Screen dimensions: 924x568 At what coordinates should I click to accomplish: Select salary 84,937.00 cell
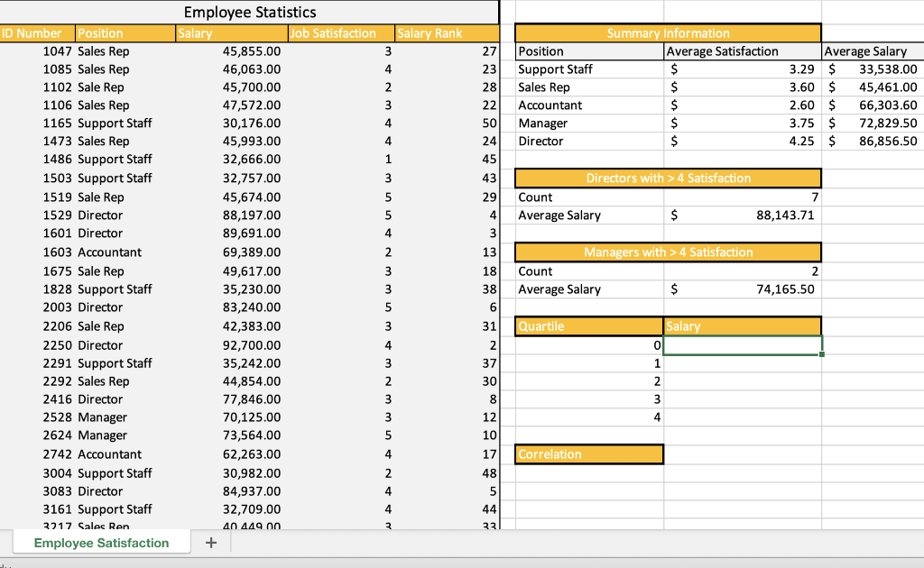pos(232,491)
